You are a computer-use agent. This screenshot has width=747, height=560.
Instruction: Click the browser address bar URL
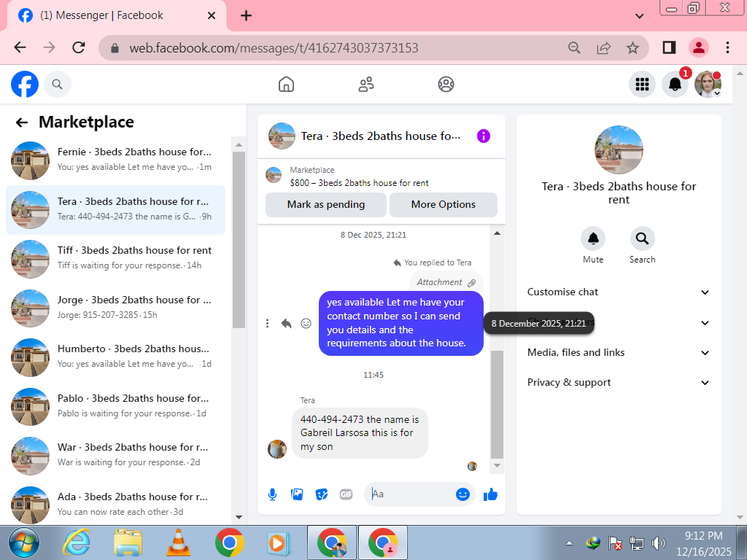pyautogui.click(x=274, y=48)
